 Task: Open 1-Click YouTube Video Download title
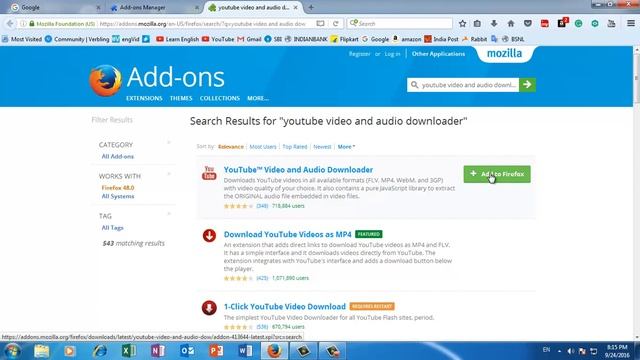[x=284, y=307]
